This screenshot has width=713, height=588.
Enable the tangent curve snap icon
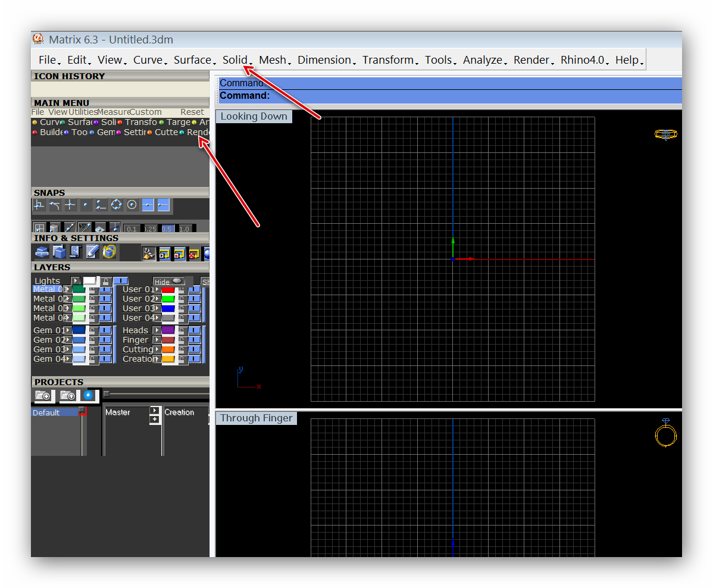[55, 205]
